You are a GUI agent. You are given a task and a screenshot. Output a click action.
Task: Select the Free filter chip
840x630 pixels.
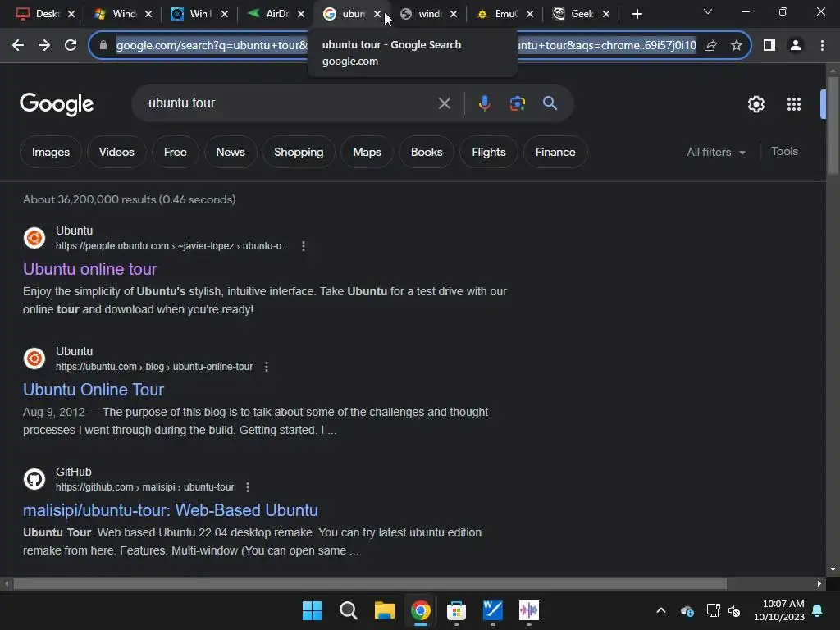(x=176, y=152)
